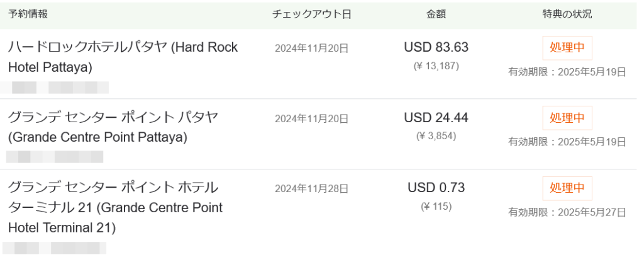Select the USD 24.44 amount
This screenshot has height=262, width=644.
(436, 118)
